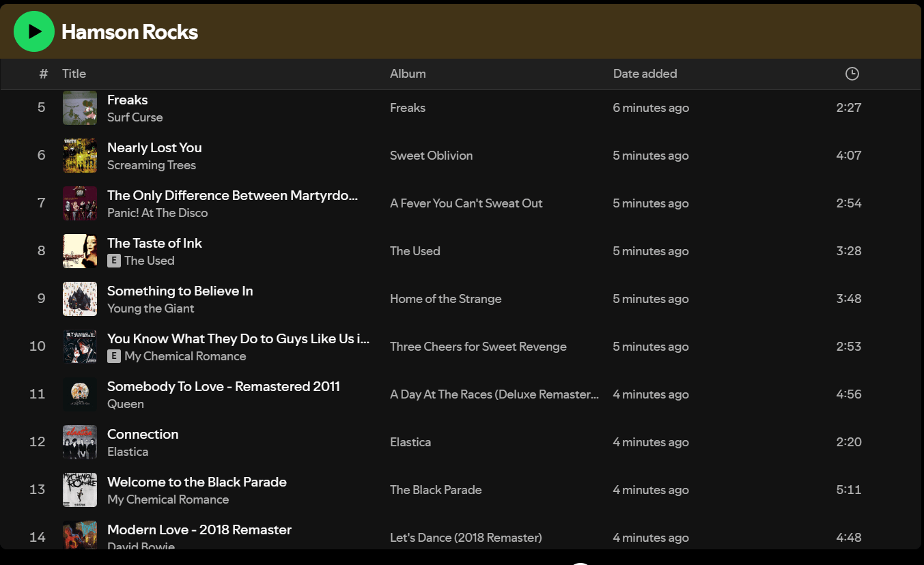The height and width of the screenshot is (565, 924).
Task: Click the date added for Connection
Action: click(x=651, y=442)
